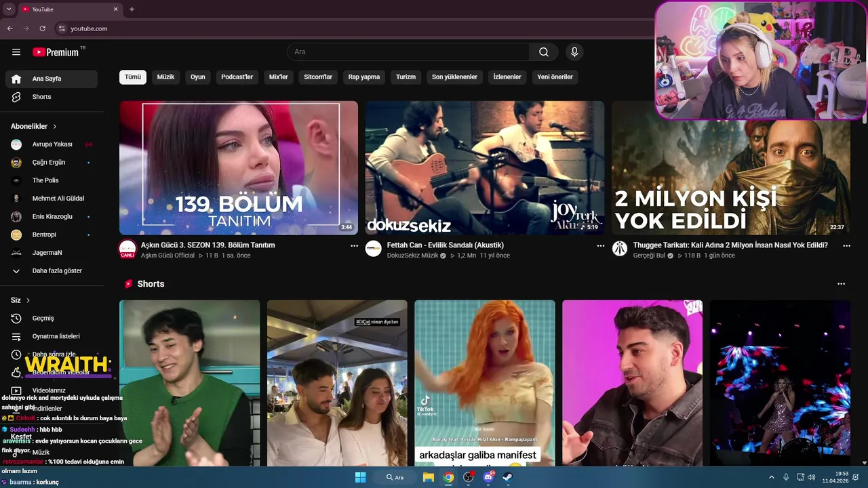Open more options for Thuggee Tarikatı video
This screenshot has height=488, width=868.
[846, 246]
